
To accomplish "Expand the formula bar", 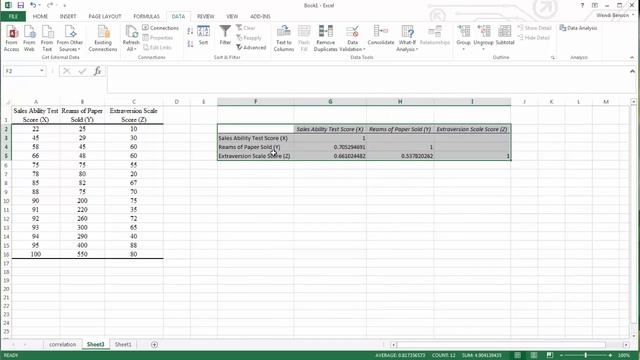I will click(x=632, y=71).
